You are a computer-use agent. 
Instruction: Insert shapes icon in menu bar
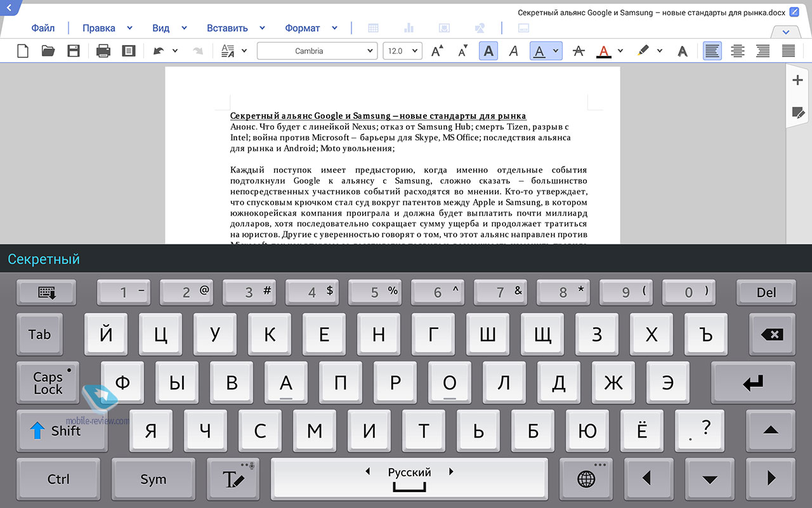click(x=480, y=28)
